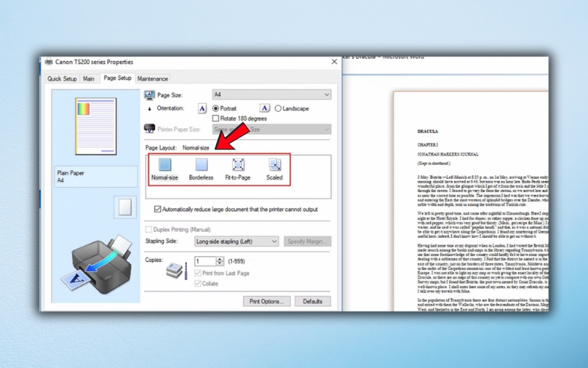Toggle Duplex Printing (Manual) checkbox

pos(149,230)
